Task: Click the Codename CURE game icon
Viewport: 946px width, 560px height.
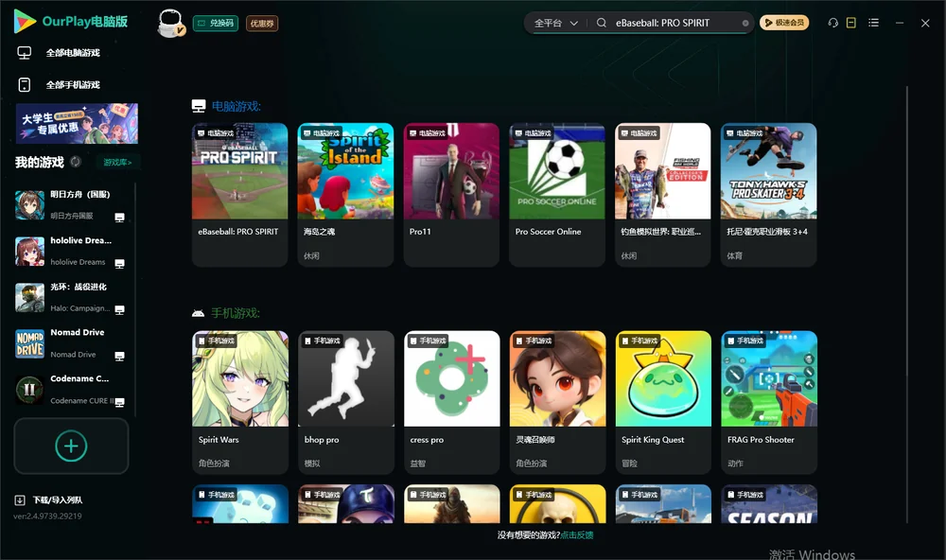Action: (x=29, y=390)
